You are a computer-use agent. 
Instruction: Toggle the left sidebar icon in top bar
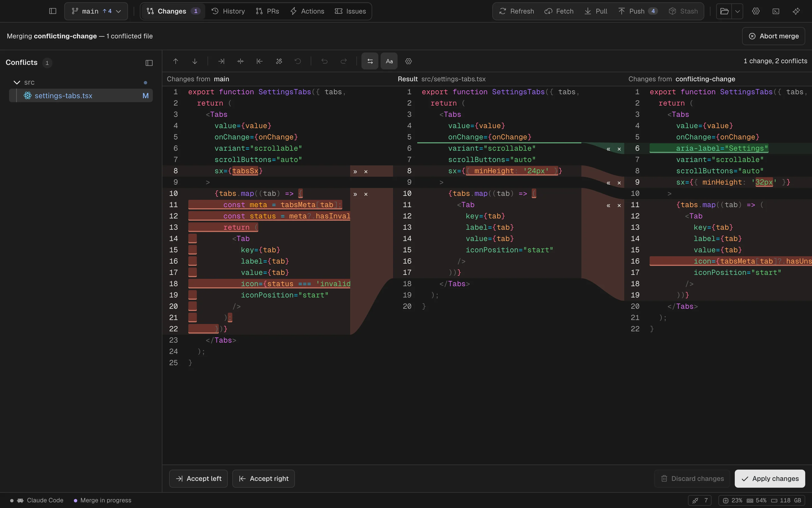pos(53,11)
